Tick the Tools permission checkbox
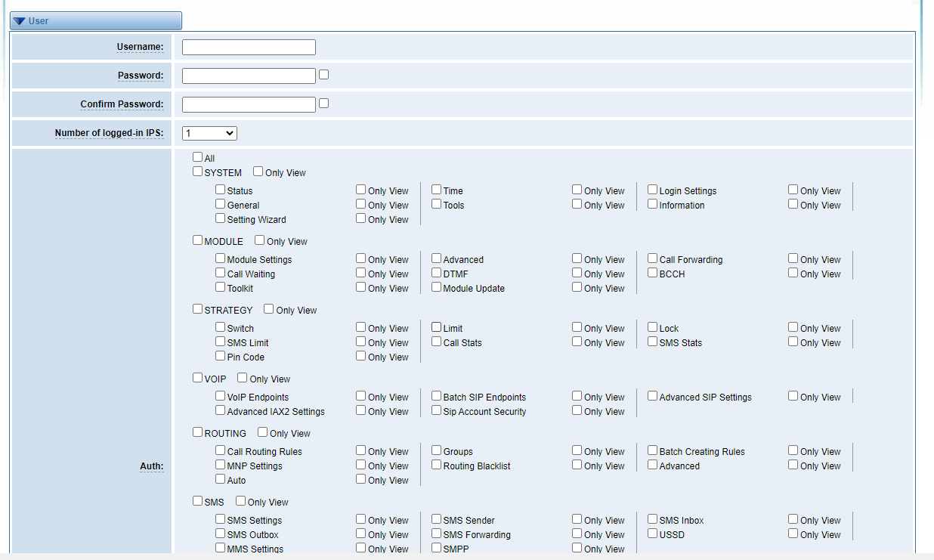Viewport: 934px width, 560px height. [x=436, y=204]
